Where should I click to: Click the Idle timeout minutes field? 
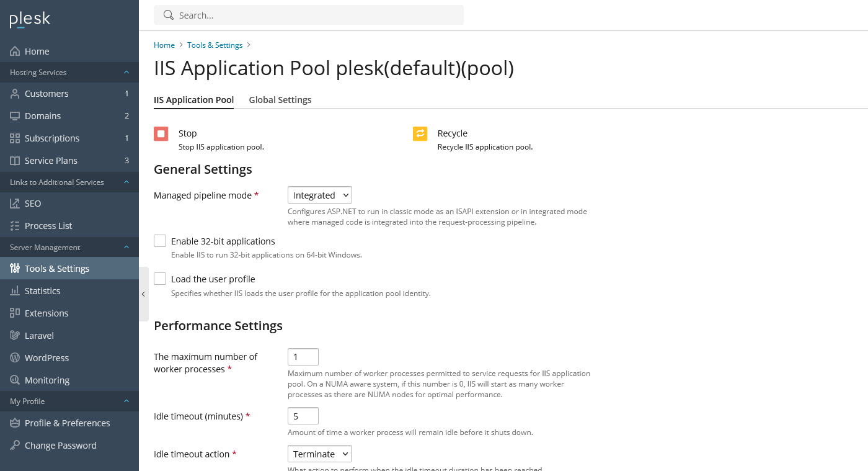303,416
